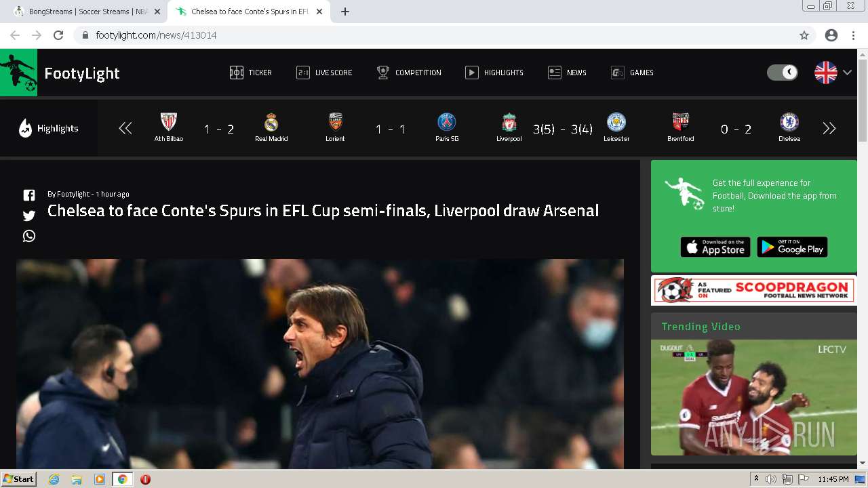Expand the language dropdown arrow
Screen dimensions: 868x488
click(847, 73)
